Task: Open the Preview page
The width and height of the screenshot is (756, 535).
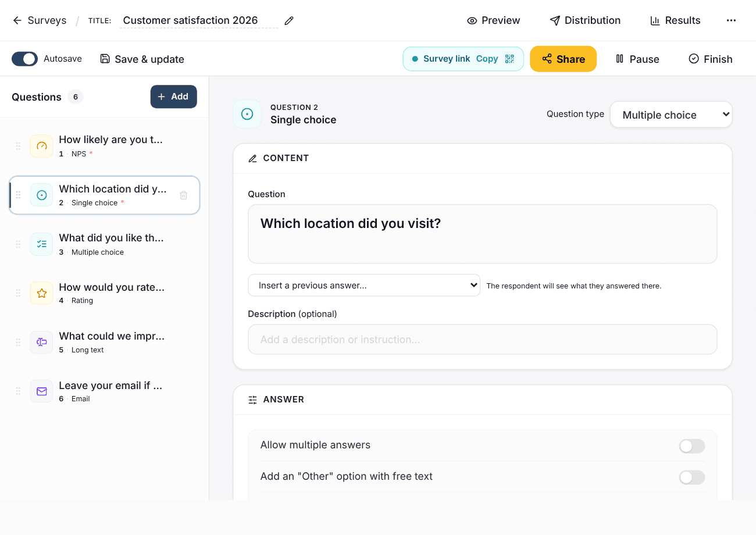Action: click(494, 20)
